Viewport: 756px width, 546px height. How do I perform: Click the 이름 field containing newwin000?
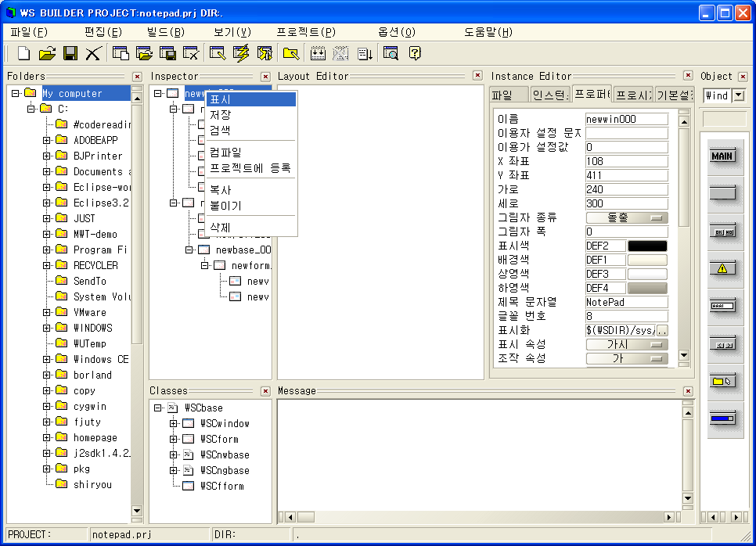point(627,119)
